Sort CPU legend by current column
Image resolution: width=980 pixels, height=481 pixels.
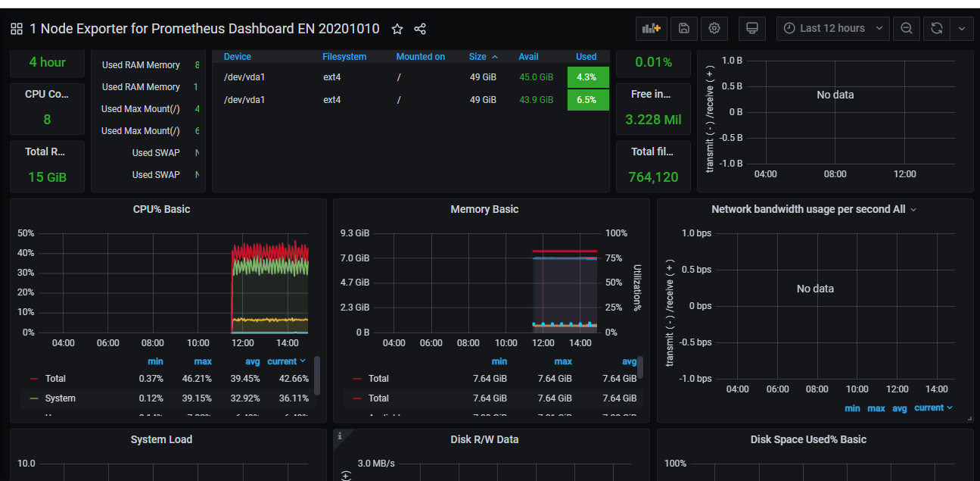[x=286, y=361]
